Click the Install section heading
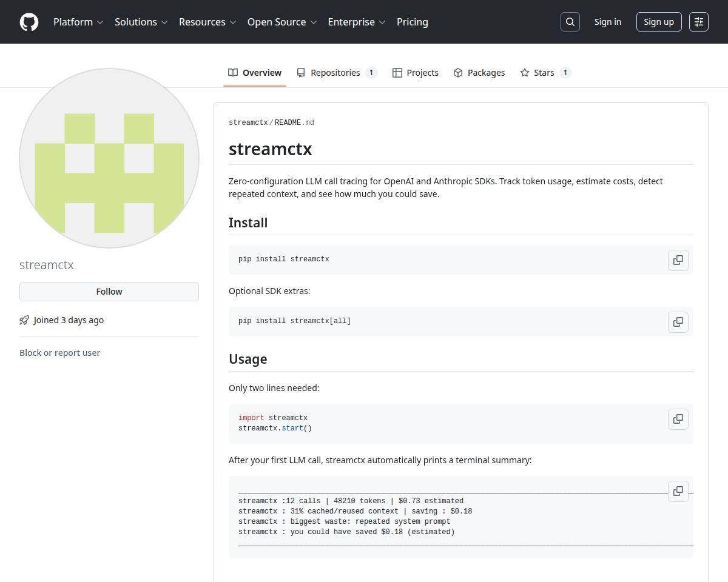The height and width of the screenshot is (582, 728). point(248,222)
